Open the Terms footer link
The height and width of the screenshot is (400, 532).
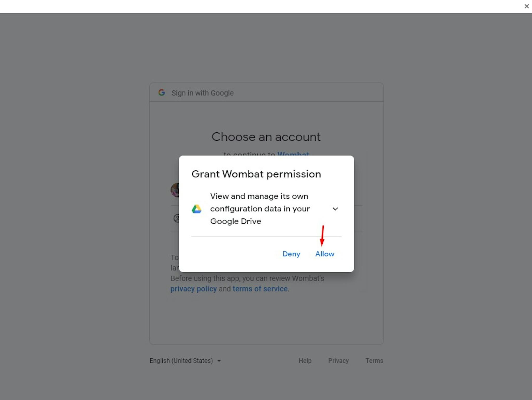(374, 361)
